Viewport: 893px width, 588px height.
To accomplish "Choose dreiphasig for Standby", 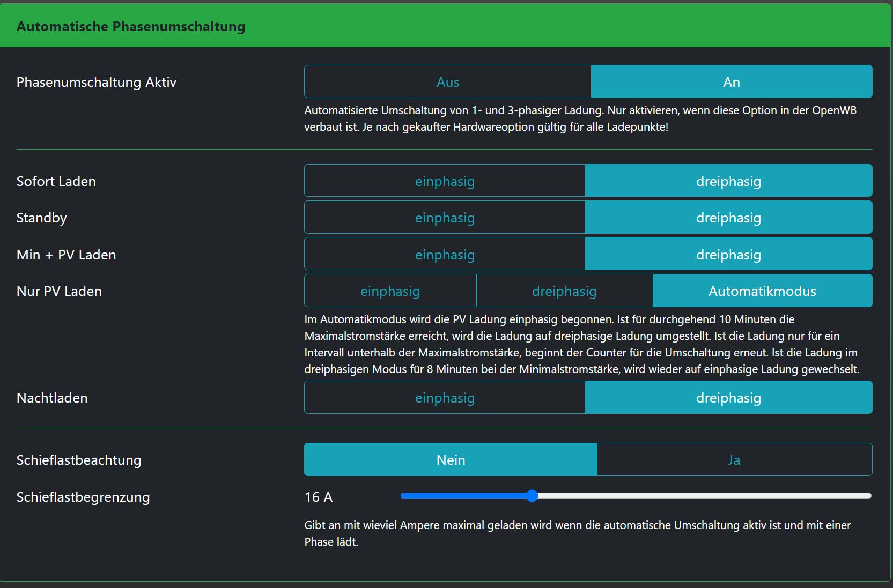I will pos(728,218).
